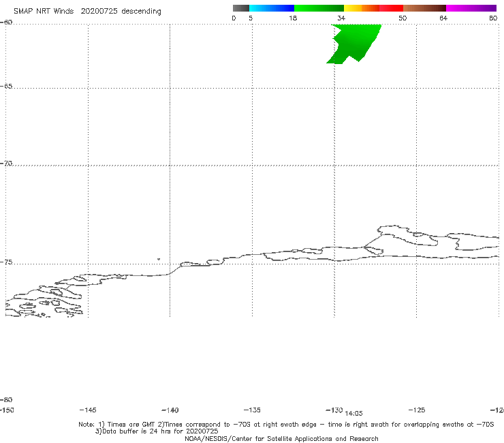Click the latitude label '-65'
The image size is (504, 443).
(x=6, y=87)
